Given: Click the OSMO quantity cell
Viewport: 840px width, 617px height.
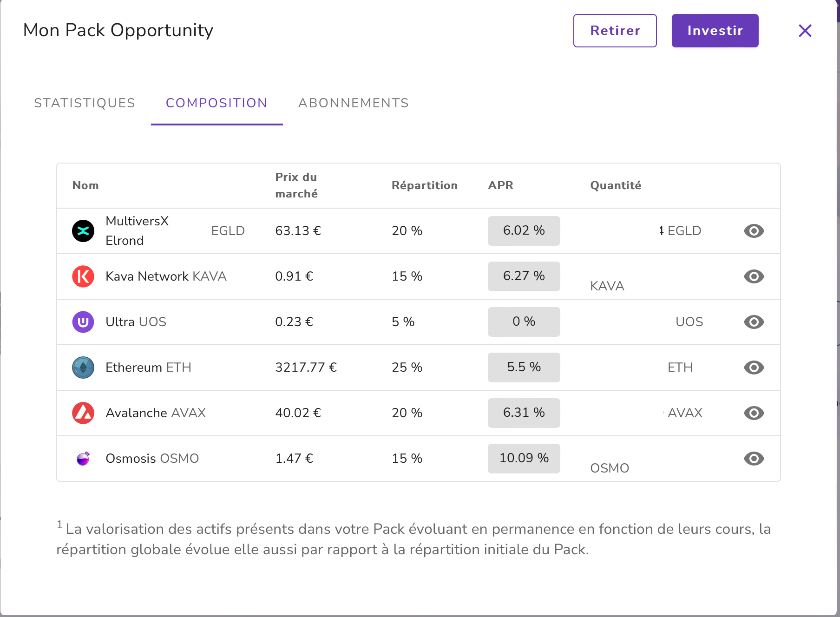Looking at the screenshot, I should point(609,468).
